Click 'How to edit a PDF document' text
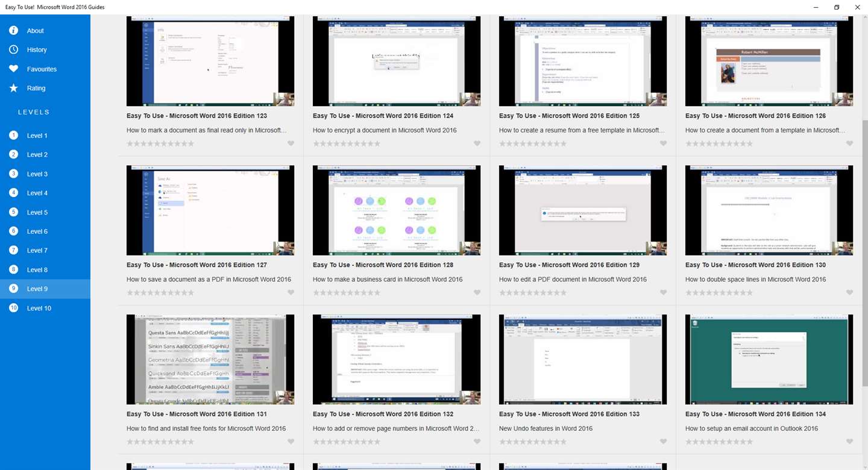Viewport: 868px width, 470px height. pos(573,280)
